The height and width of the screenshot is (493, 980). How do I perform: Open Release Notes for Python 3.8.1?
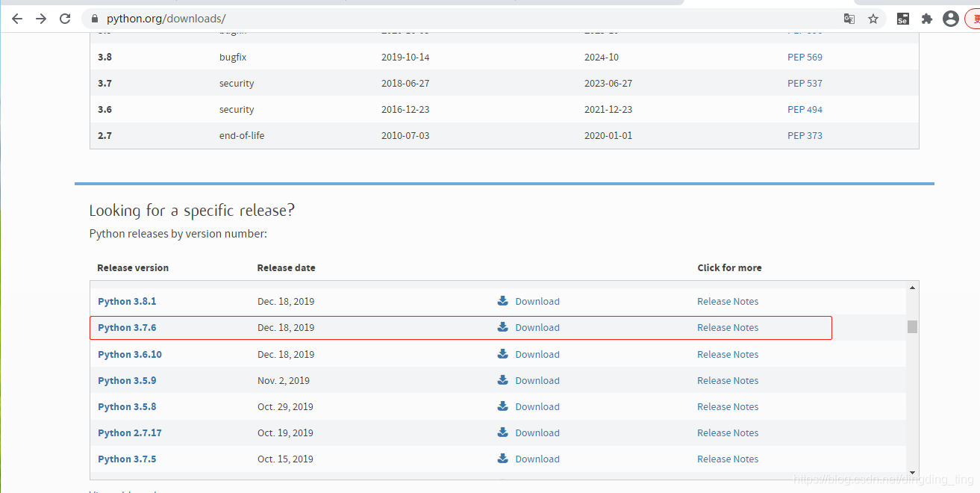[728, 302]
